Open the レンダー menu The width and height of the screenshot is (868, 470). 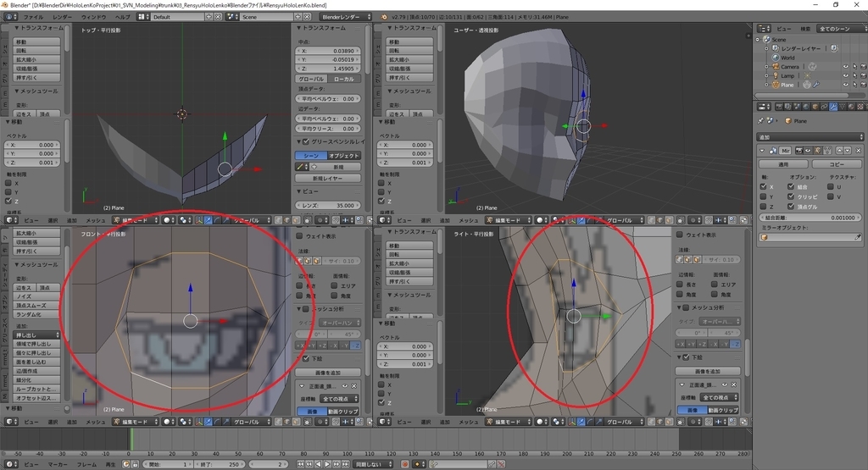pos(62,17)
